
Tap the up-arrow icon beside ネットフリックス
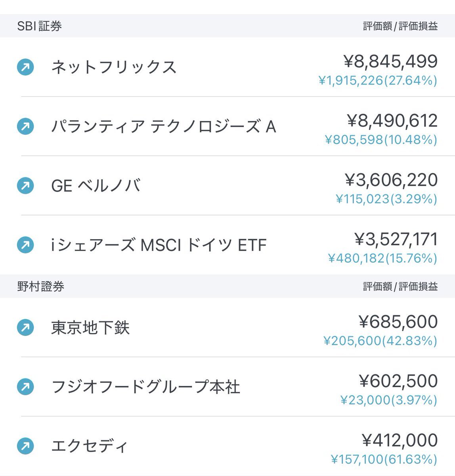point(25,67)
